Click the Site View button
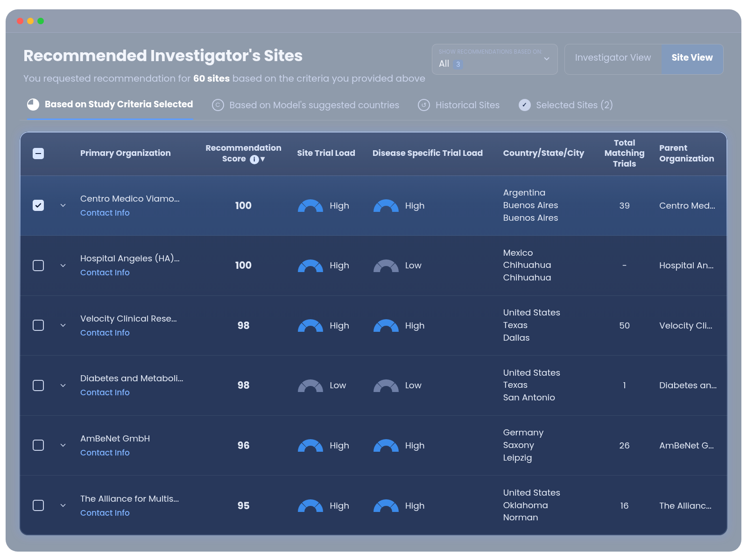The width and height of the screenshot is (747, 560). [692, 58]
